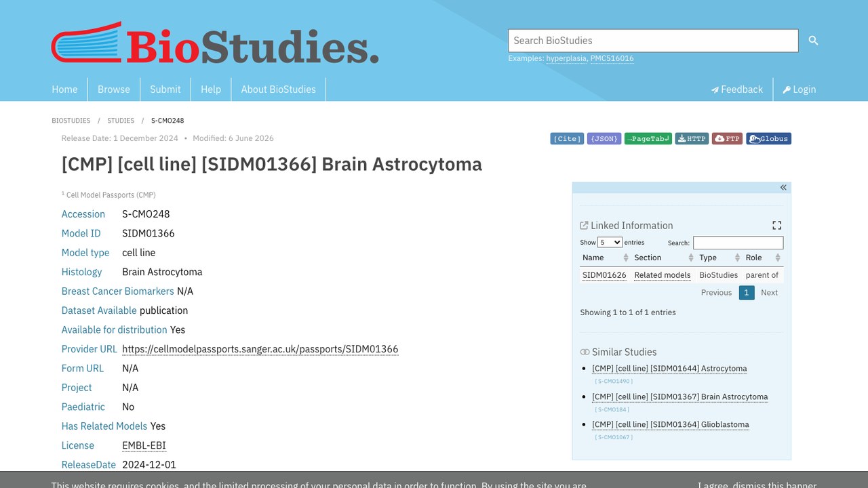868x488 pixels.
Task: Open similar study SIDM01364 Glioblastoma
Action: (671, 424)
